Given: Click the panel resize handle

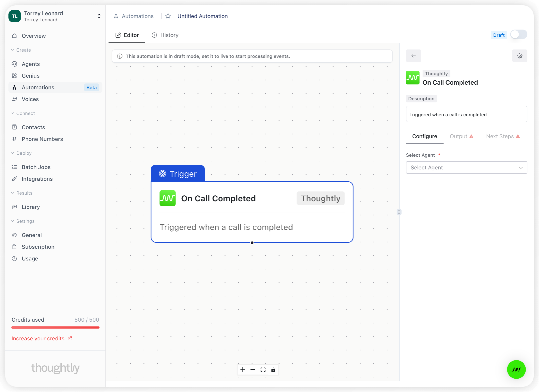Looking at the screenshot, I should point(399,212).
